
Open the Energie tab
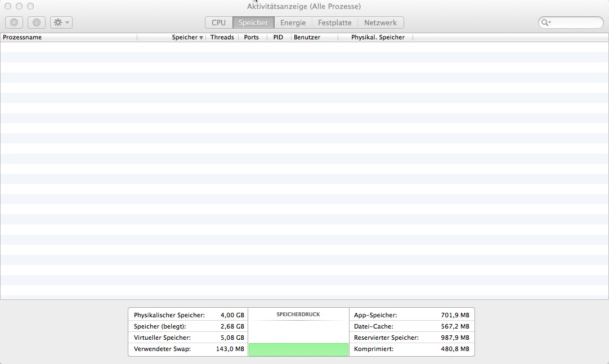(x=293, y=23)
